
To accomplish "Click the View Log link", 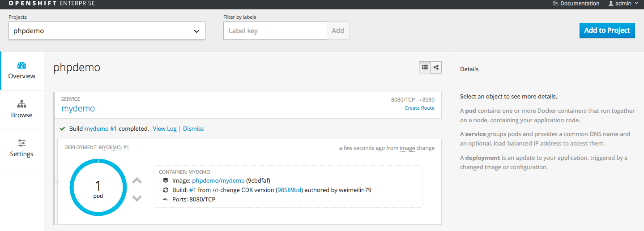I will point(165,128).
